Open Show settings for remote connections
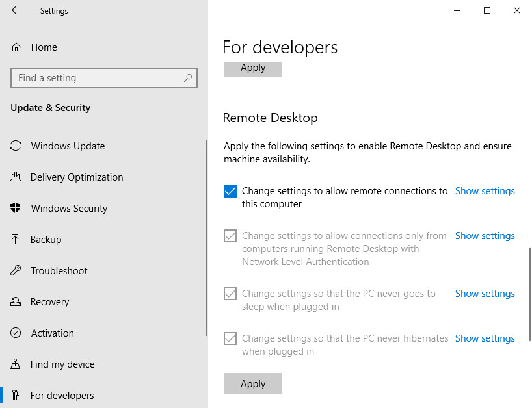532x408 pixels. 485,190
